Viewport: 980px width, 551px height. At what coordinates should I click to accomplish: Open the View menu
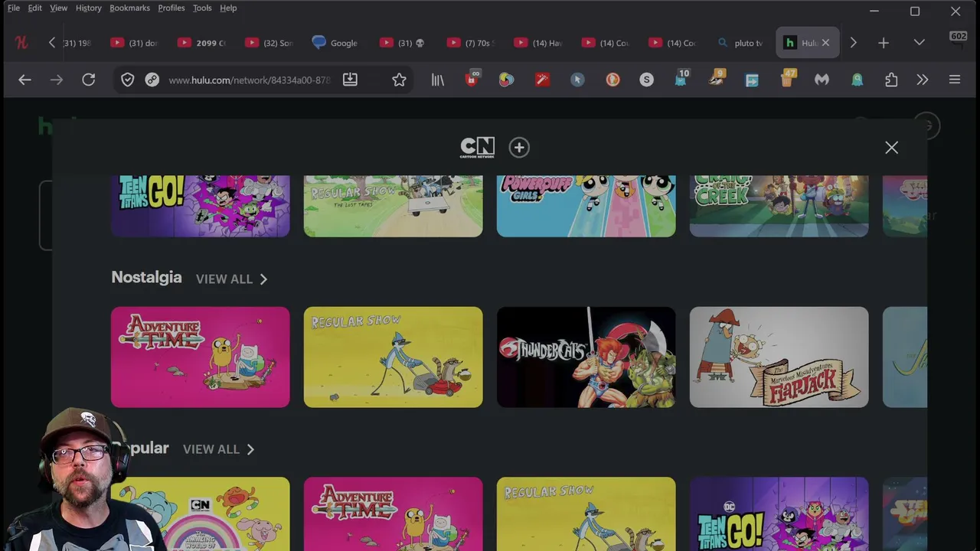[59, 8]
